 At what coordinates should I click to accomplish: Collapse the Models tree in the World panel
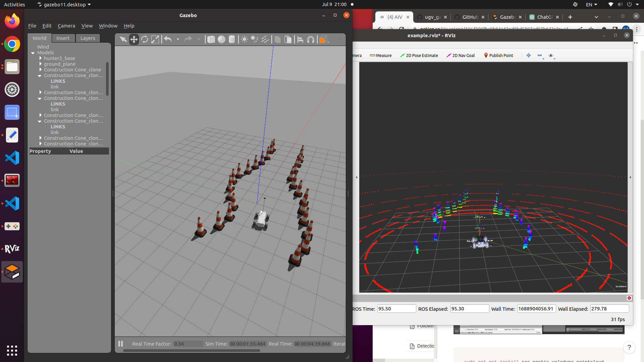33,53
